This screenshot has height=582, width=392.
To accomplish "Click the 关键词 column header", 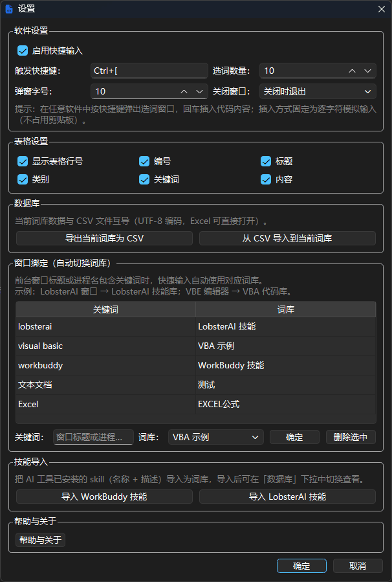I will click(105, 309).
